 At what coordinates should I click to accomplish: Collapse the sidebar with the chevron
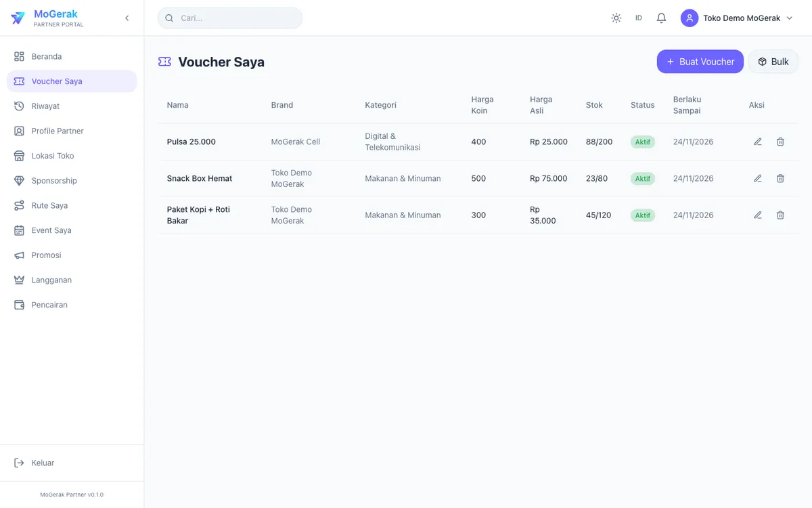coord(127,18)
